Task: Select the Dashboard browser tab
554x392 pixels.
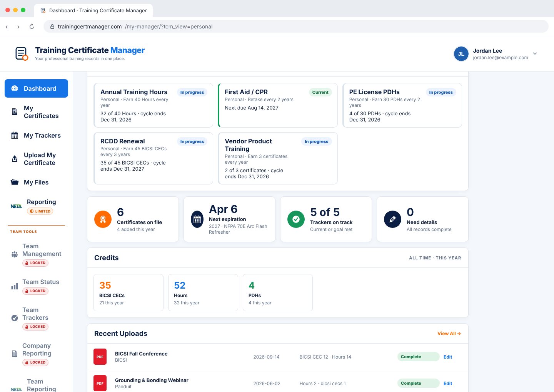Action: [93, 10]
